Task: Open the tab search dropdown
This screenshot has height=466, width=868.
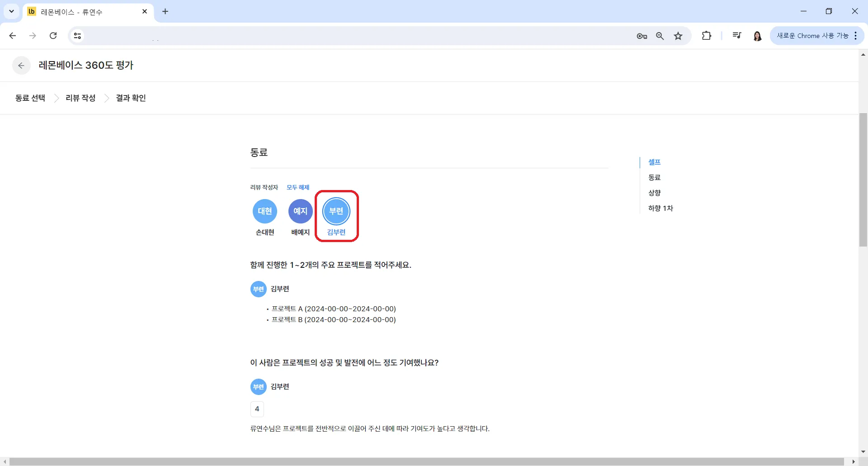Action: click(12, 12)
